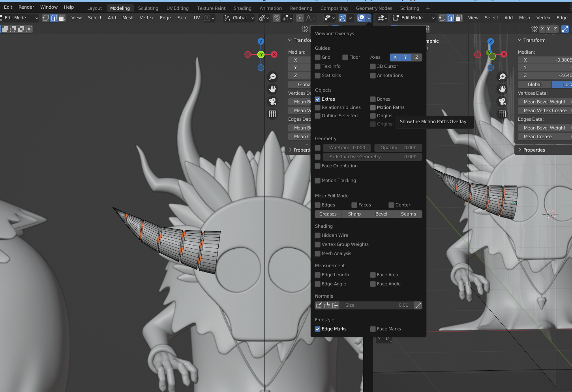Uncheck the Extras overlay option

pos(318,99)
